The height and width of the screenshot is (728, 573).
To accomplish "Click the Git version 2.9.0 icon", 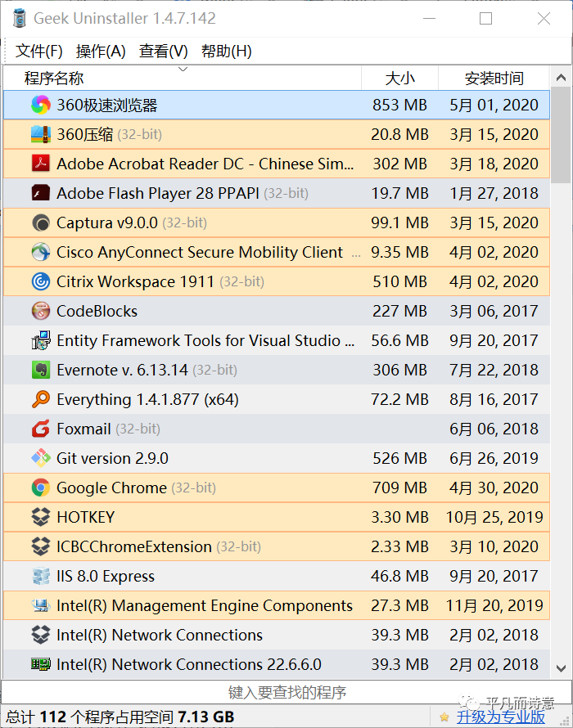I will coord(41,458).
